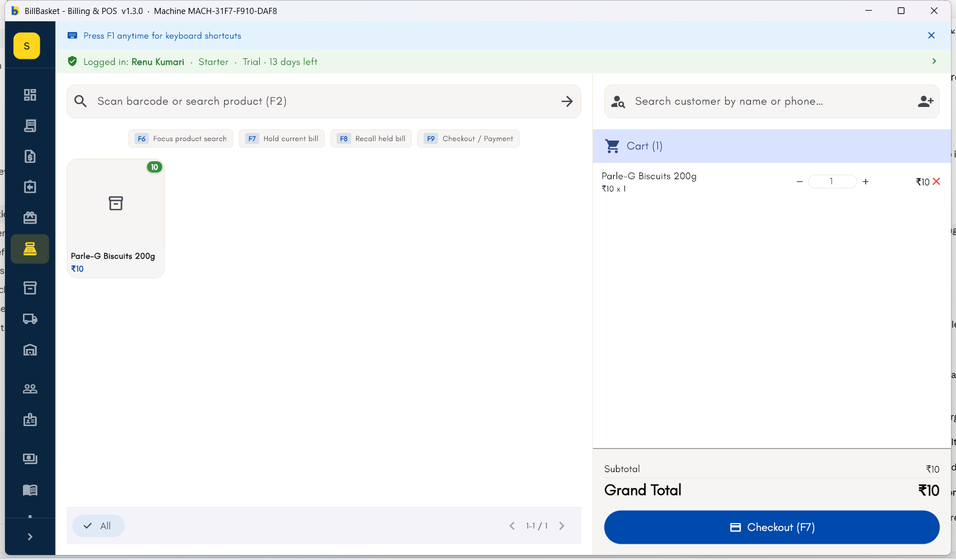Click the '1-1 / 1' pagination text
Viewport: 956px width, 560px height.
[x=537, y=526]
